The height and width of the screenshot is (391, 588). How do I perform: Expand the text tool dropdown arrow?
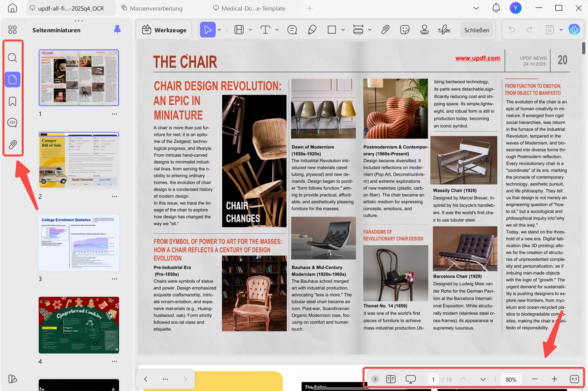[277, 30]
